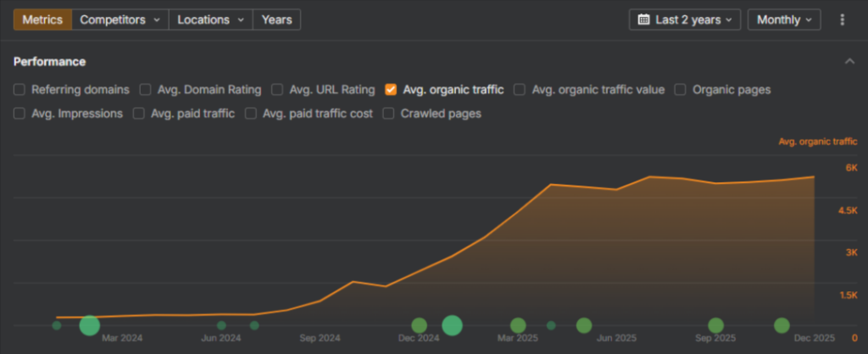Open the Locations dropdown tab
868x354 pixels.
pyautogui.click(x=210, y=19)
